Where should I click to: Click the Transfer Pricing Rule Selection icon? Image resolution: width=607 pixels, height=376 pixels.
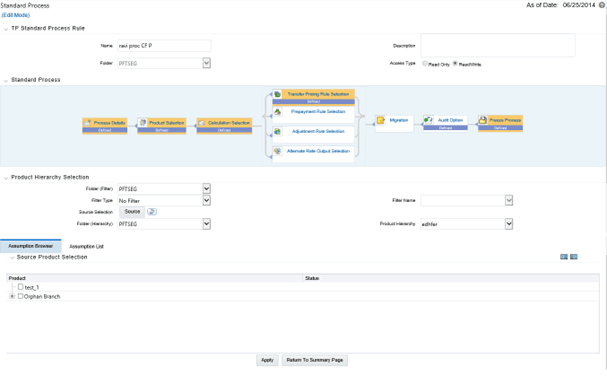[277, 94]
